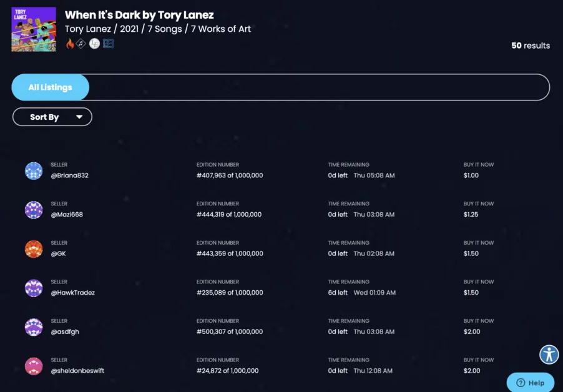
Task: Click @HawkTradez seller avatar
Action: click(x=34, y=288)
